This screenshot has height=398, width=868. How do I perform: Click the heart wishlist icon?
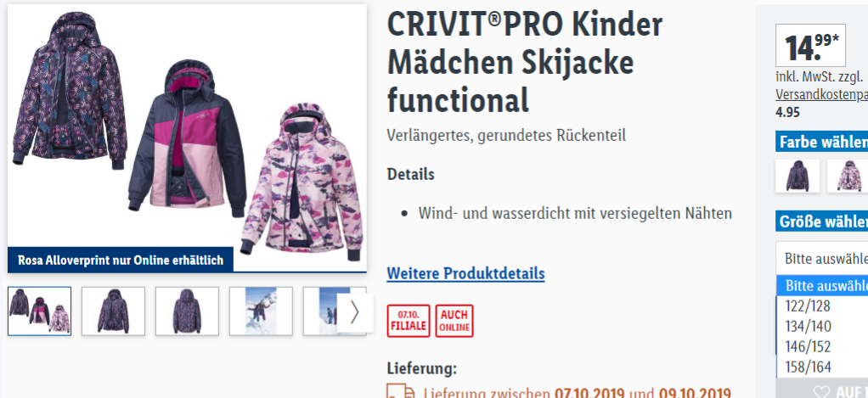(x=822, y=392)
